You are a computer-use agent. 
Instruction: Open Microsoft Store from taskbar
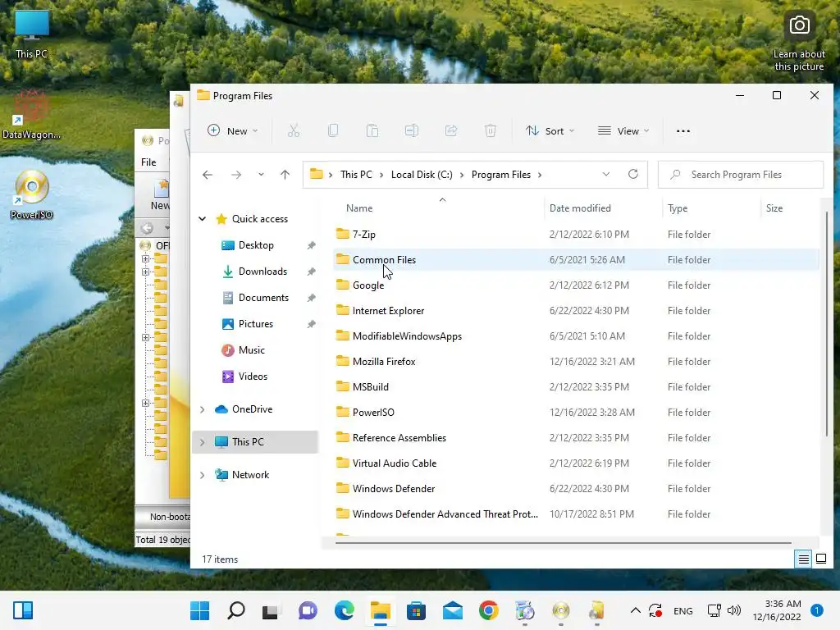[416, 610]
